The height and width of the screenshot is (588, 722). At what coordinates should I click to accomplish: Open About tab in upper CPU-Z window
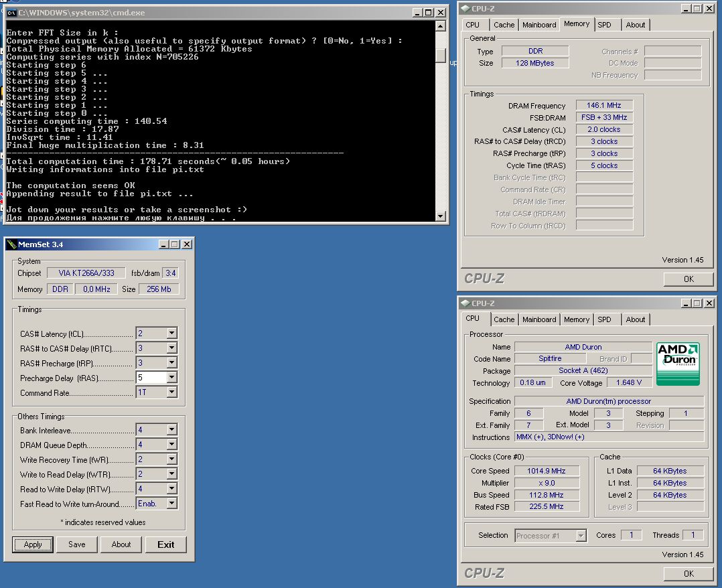coord(636,25)
